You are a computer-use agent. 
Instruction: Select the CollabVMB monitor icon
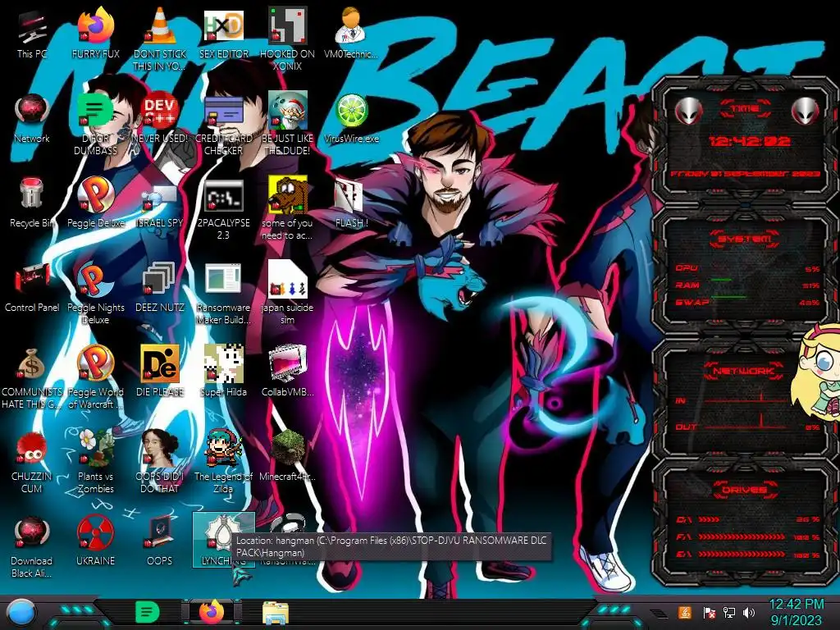point(287,372)
